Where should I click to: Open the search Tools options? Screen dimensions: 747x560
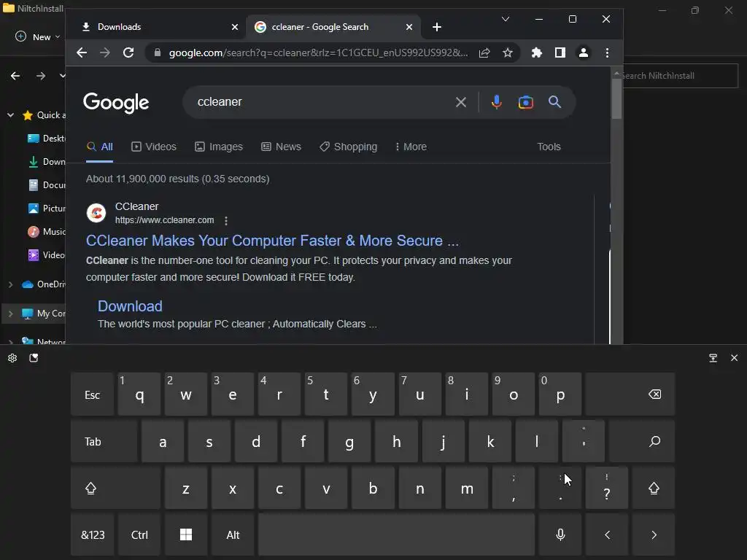click(549, 147)
